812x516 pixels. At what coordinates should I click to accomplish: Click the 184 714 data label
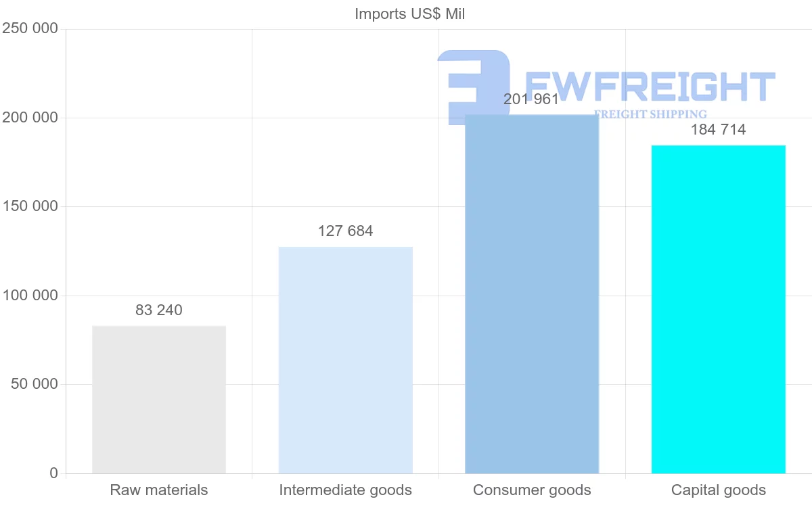[718, 130]
